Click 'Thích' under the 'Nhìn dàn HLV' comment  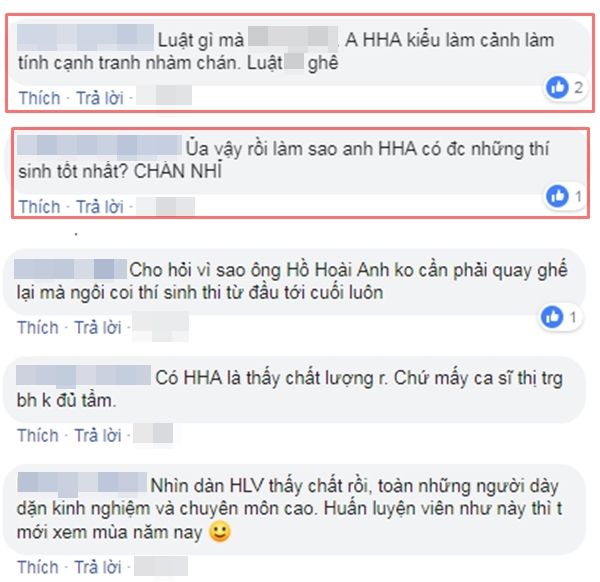[38, 567]
